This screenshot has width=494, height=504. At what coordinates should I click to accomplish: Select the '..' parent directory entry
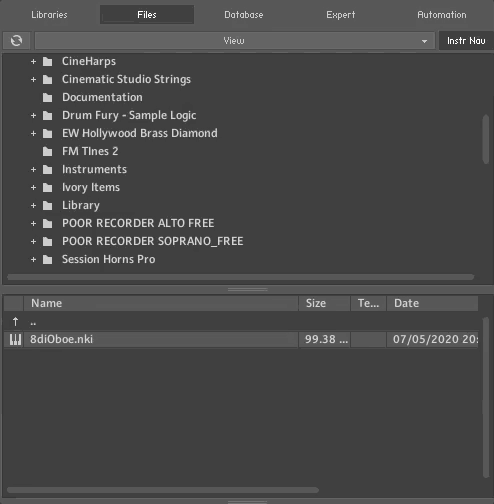pyautogui.click(x=33, y=322)
